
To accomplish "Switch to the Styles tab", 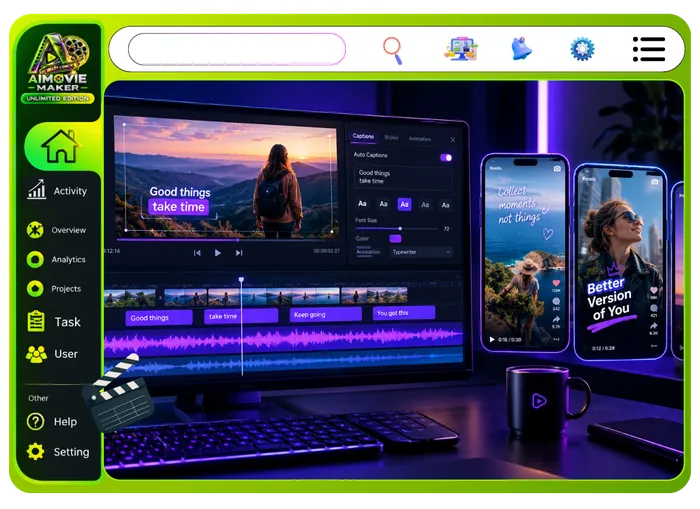I will point(391,138).
